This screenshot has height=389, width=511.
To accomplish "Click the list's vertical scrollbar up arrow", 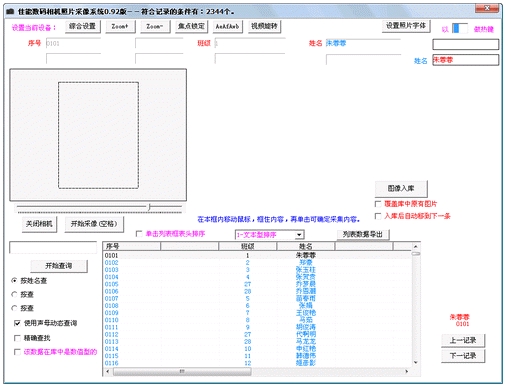I will 416,247.
